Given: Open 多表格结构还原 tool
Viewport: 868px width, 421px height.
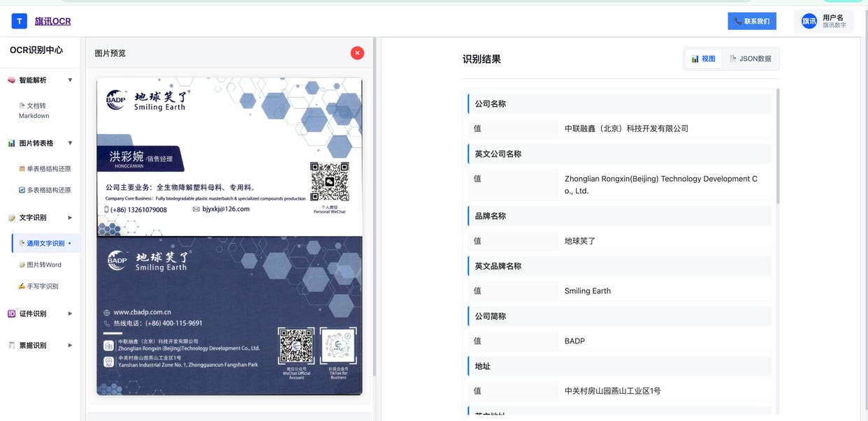Looking at the screenshot, I should (44, 190).
